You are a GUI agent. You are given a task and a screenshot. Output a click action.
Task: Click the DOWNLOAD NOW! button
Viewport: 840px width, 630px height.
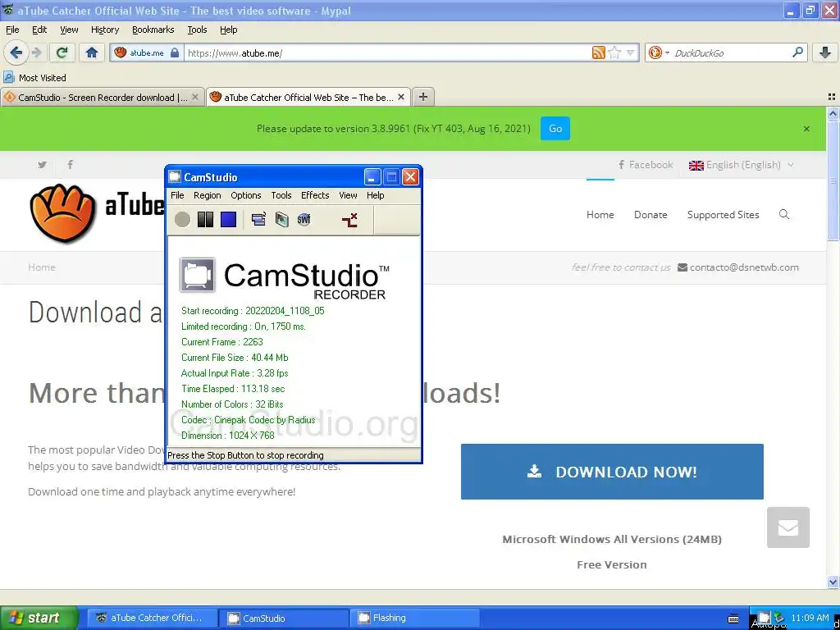[x=612, y=472]
